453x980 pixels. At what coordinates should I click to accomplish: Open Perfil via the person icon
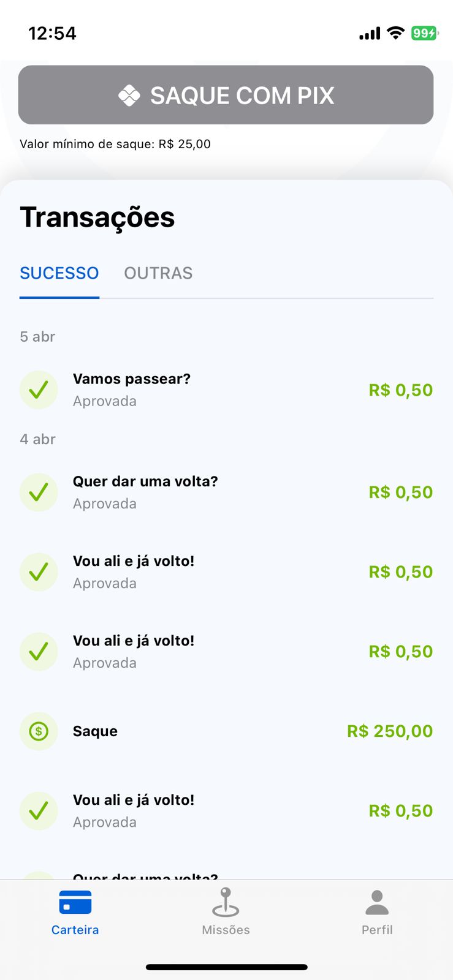pos(377,902)
